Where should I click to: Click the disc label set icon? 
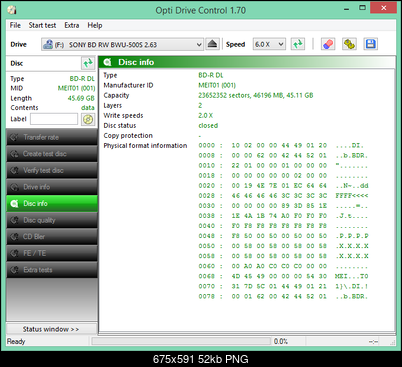88,119
